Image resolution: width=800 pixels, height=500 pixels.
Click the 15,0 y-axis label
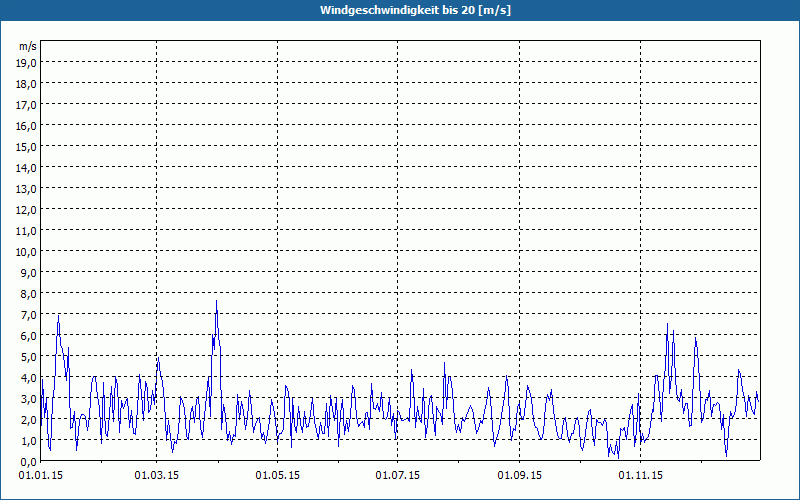26,147
